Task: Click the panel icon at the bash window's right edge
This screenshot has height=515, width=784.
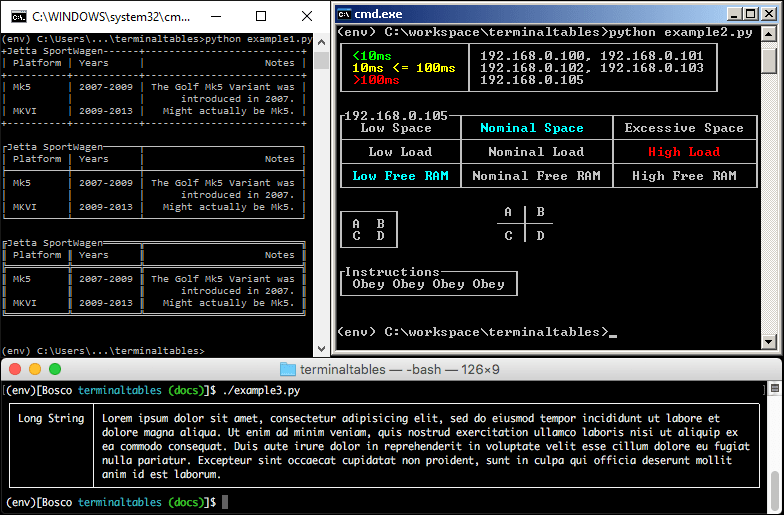Action: (774, 388)
